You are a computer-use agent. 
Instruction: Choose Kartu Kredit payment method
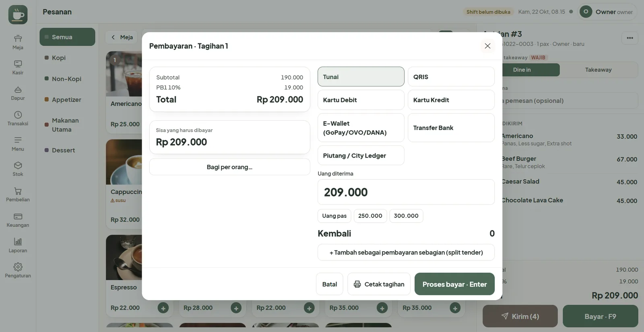coord(451,100)
